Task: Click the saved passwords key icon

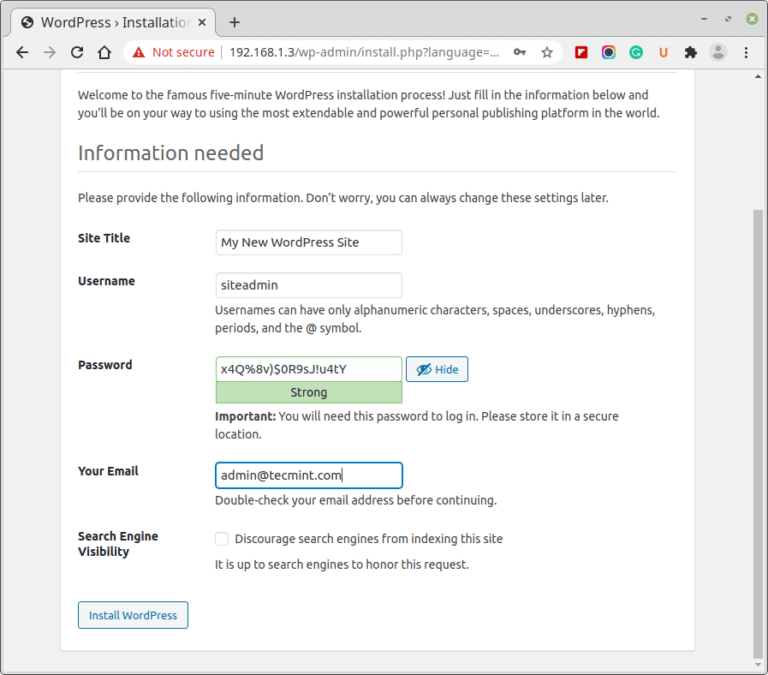Action: click(520, 52)
